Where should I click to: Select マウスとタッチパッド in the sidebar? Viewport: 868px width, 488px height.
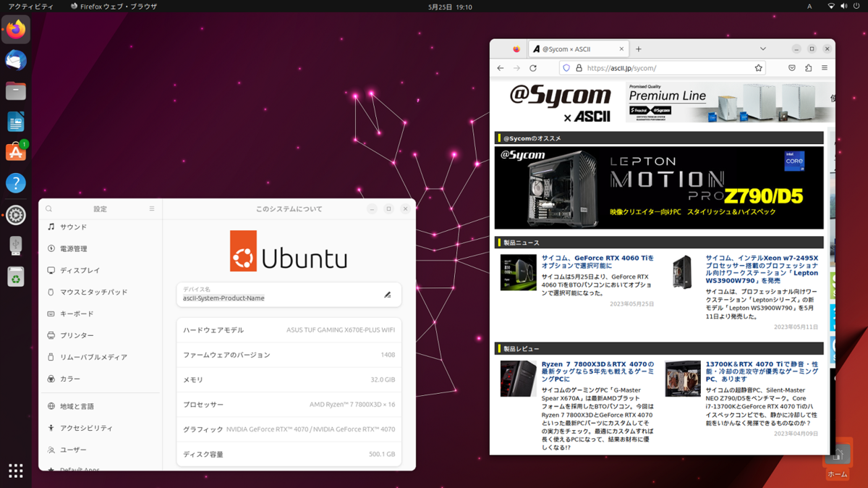click(101, 292)
